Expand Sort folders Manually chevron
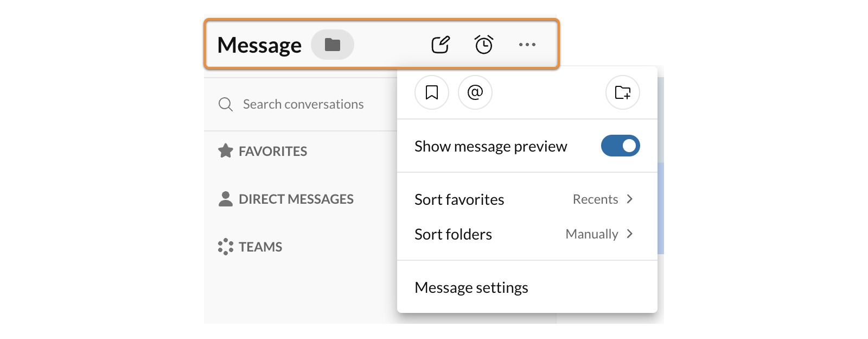The width and height of the screenshot is (868, 339). tap(630, 234)
